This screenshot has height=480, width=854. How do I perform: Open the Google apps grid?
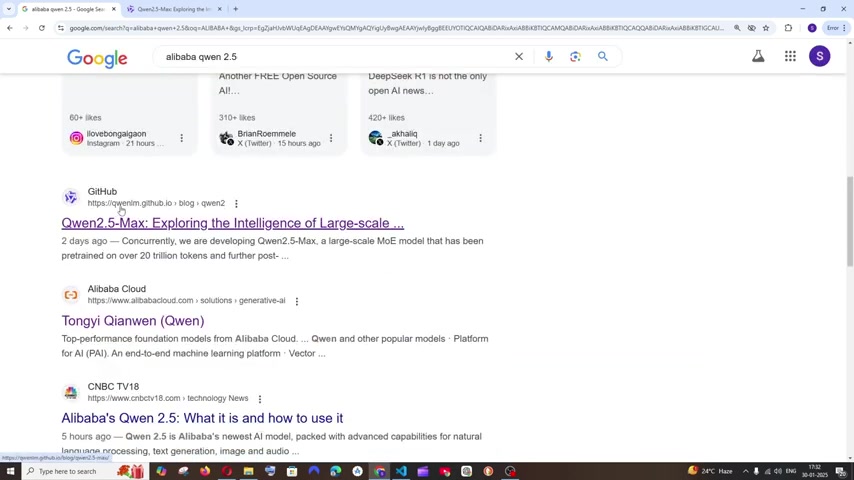point(790,56)
